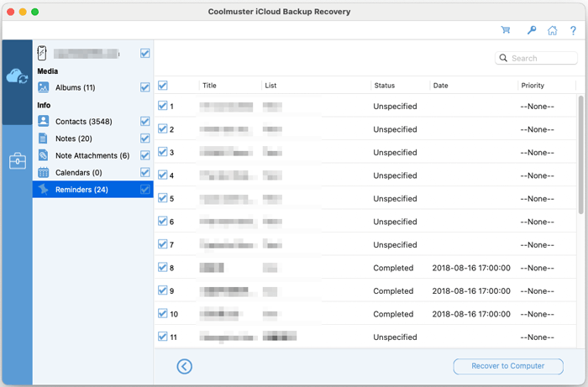Screen dimensions: 588x387
Task: Click the Calendars grid icon
Action: pos(44,172)
